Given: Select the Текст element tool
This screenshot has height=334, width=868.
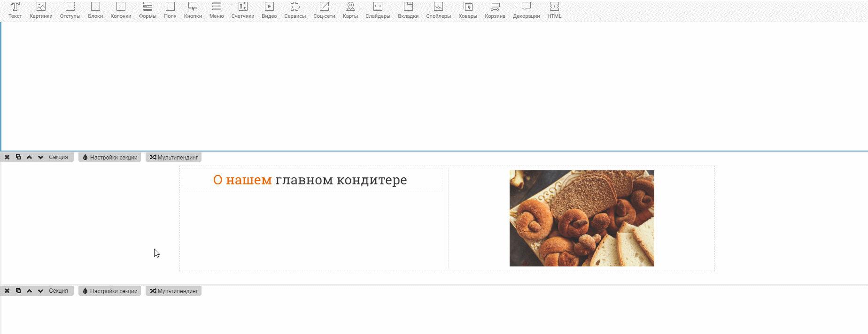Looking at the screenshot, I should click(x=15, y=10).
